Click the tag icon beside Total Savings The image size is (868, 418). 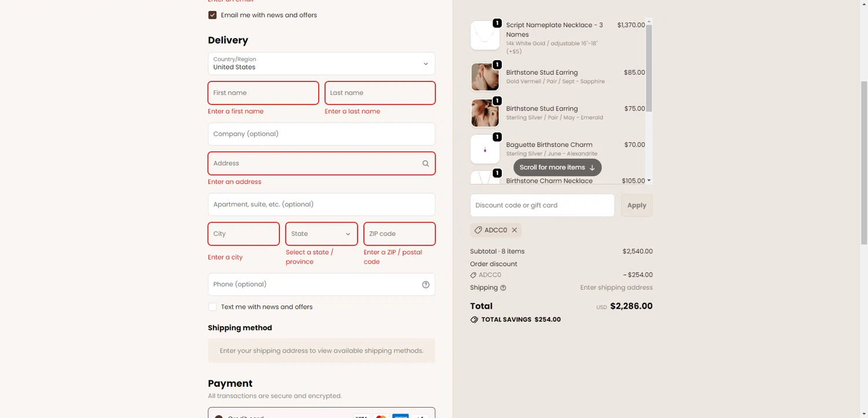coord(474,320)
